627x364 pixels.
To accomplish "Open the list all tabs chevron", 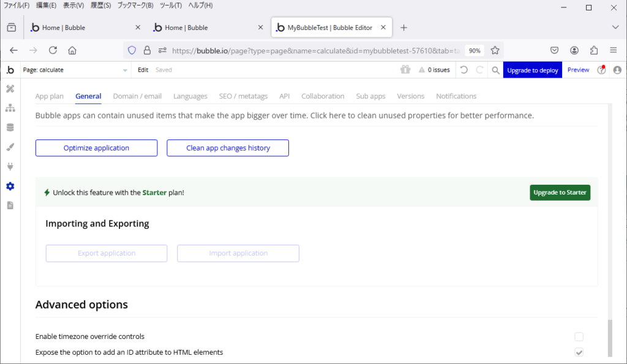I will (x=615, y=27).
